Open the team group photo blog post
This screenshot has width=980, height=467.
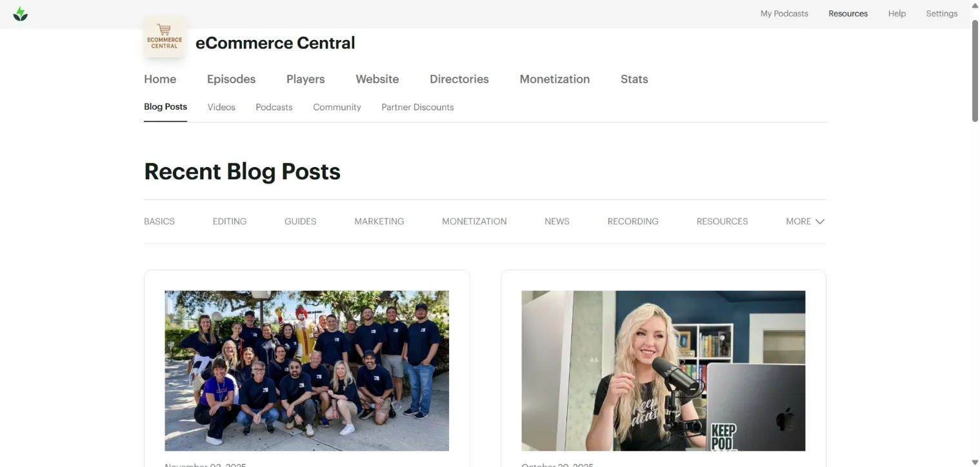click(307, 371)
